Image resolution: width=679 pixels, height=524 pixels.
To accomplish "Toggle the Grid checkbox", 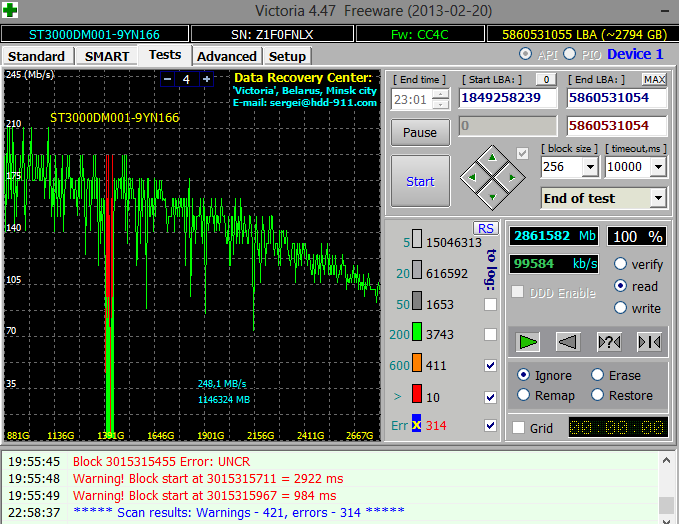I will tap(518, 428).
